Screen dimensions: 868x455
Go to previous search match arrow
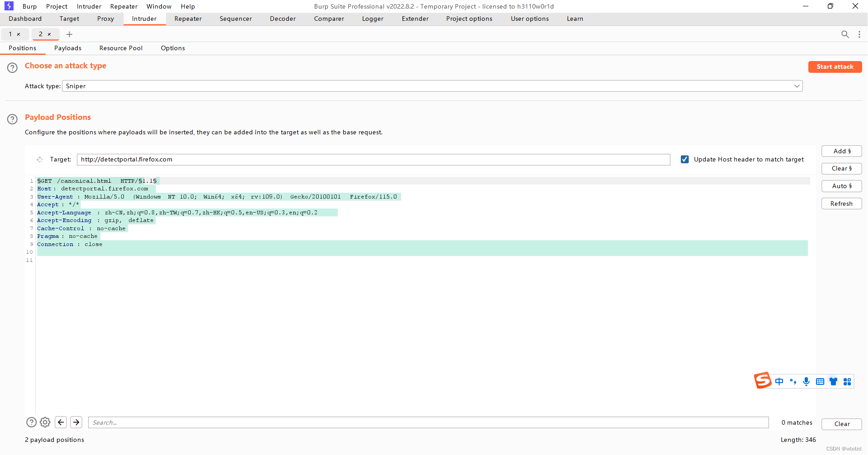coord(61,422)
